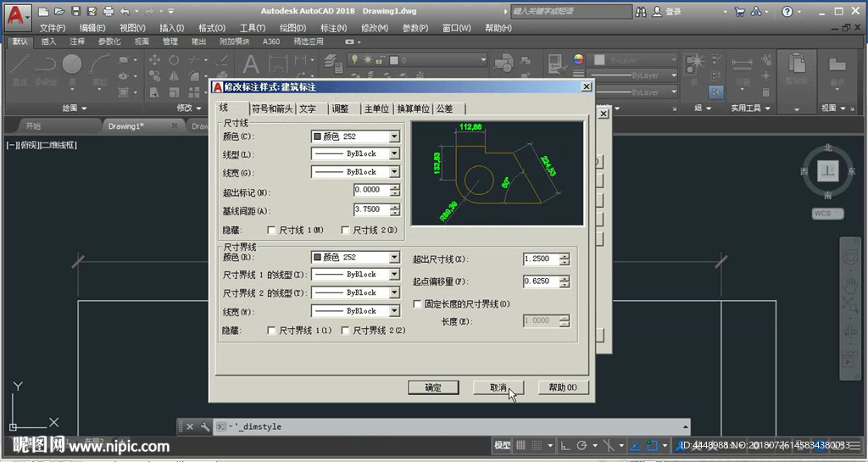Click the Save icon in quick access toolbar
The image size is (868, 462).
pyautogui.click(x=76, y=12)
